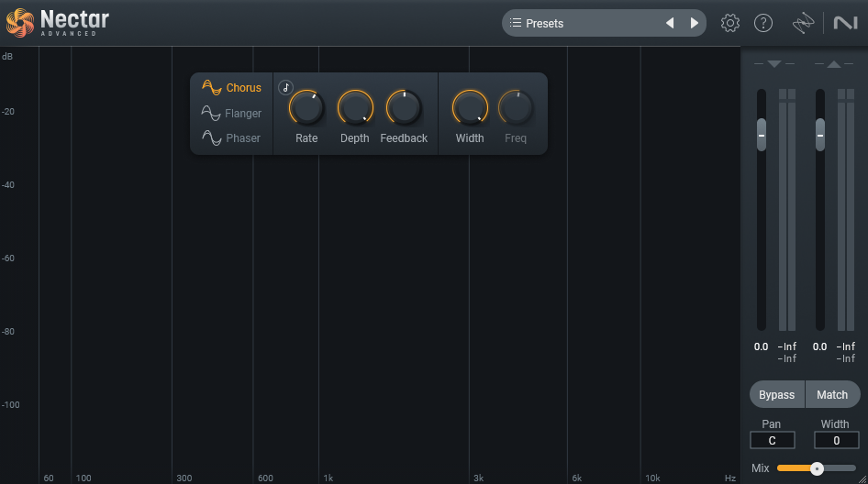
Task: Click the input gain fader handle
Action: pyautogui.click(x=762, y=135)
